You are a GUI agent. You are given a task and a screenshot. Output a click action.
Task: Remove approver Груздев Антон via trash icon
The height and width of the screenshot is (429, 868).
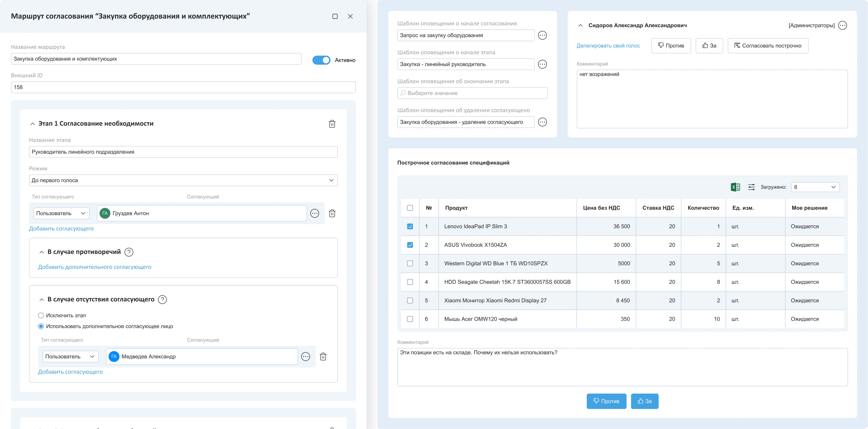tap(332, 213)
